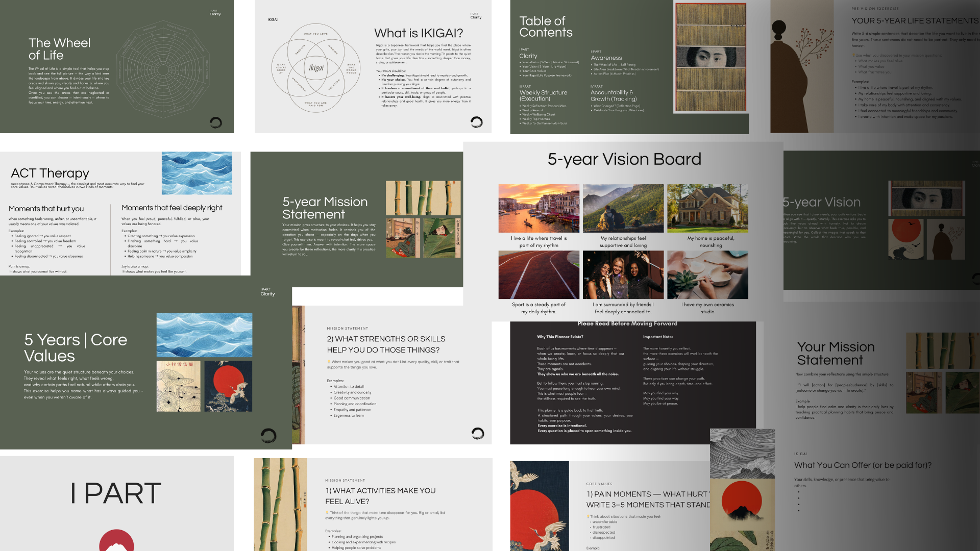The height and width of the screenshot is (551, 980).
Task: Select the Venice canal travel photo
Action: pyautogui.click(x=538, y=208)
